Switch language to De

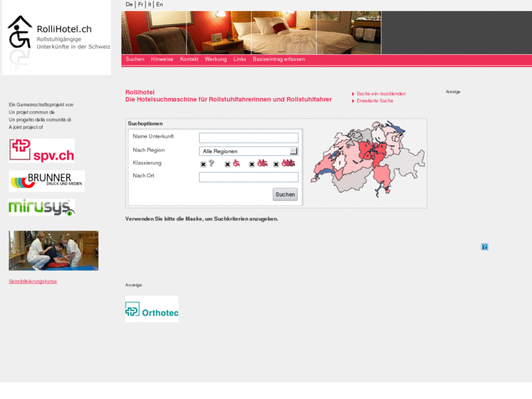click(129, 4)
